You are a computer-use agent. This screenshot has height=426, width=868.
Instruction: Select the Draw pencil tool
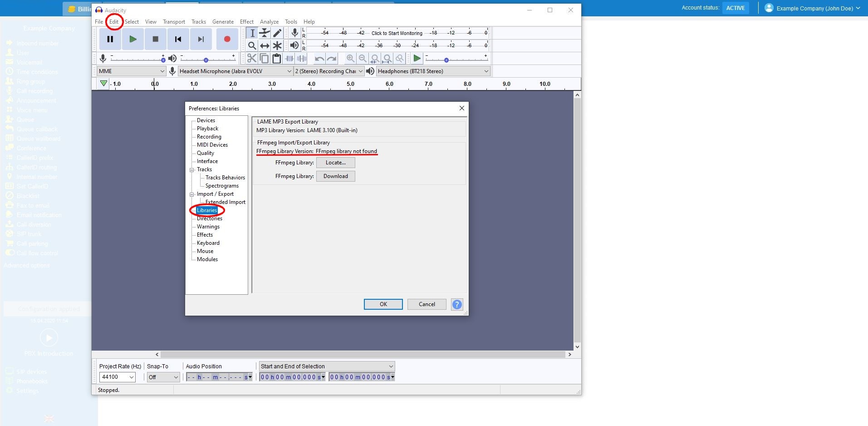[277, 33]
